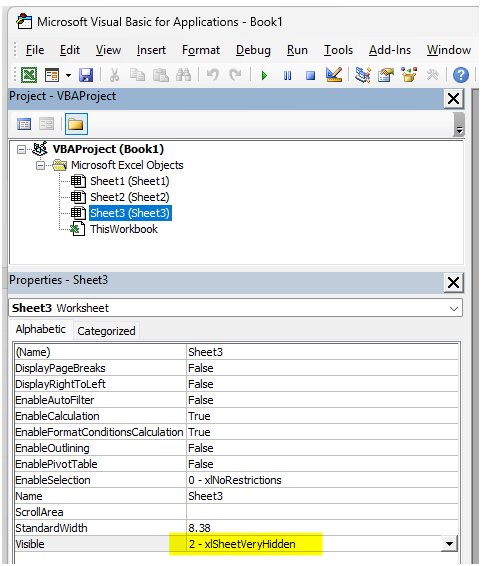Click the Redo toolbar icon
481x566 pixels.
pos(235,75)
